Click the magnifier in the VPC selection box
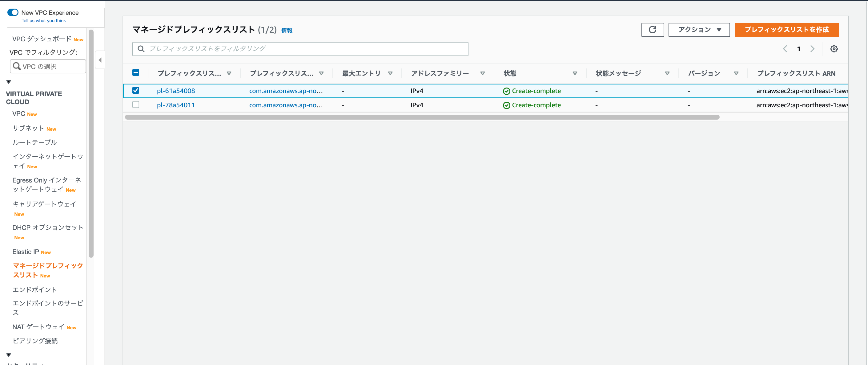Image resolution: width=868 pixels, height=365 pixels. coord(17,66)
